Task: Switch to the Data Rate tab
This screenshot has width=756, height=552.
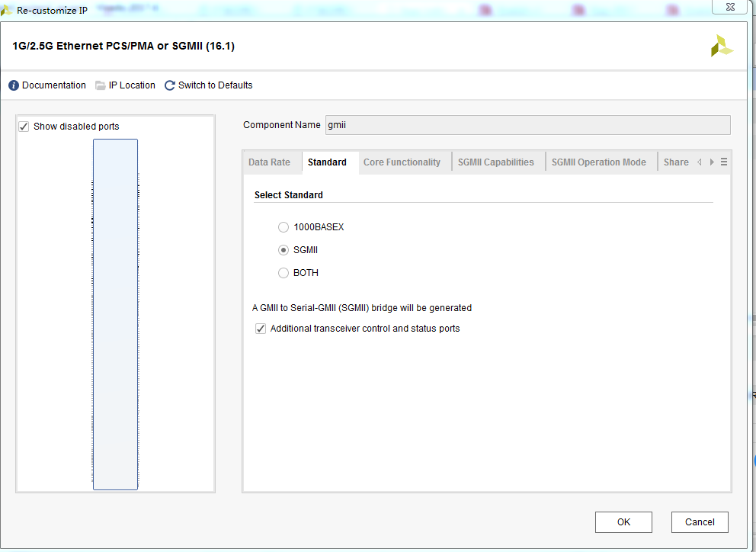Action: point(269,162)
